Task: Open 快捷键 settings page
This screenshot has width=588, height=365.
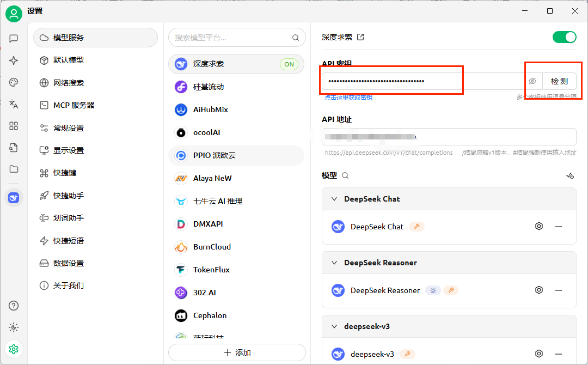Action: pyautogui.click(x=96, y=173)
